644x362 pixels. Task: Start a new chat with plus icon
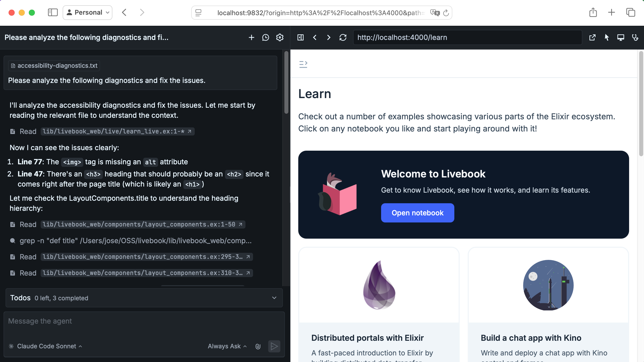[x=251, y=37]
